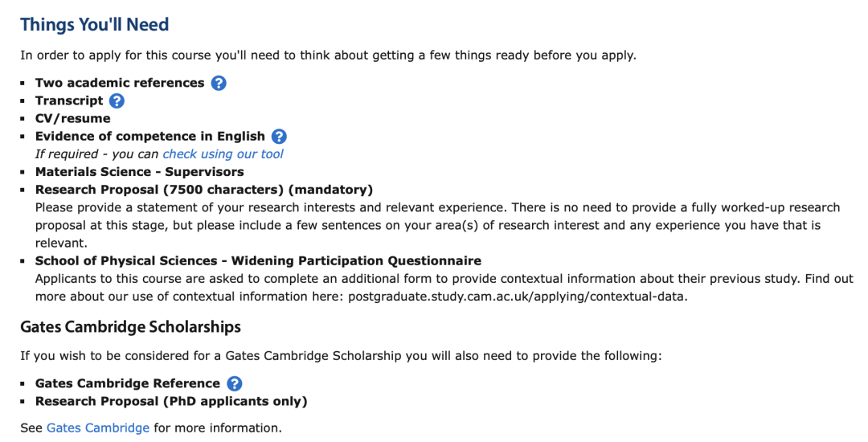Screen dimensions: 868x442
Task: Select the Two academic references item
Action: point(120,83)
